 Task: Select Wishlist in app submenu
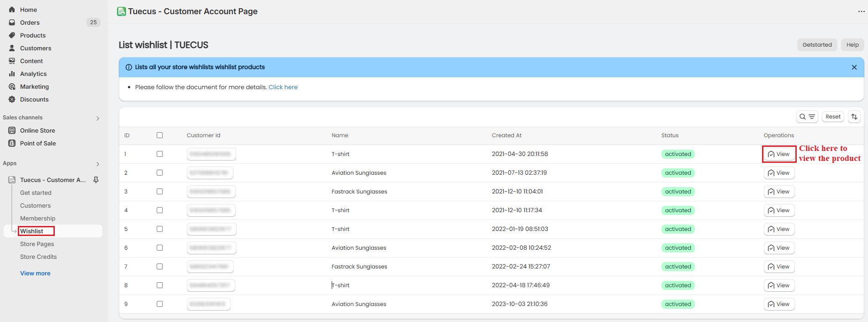coord(32,231)
